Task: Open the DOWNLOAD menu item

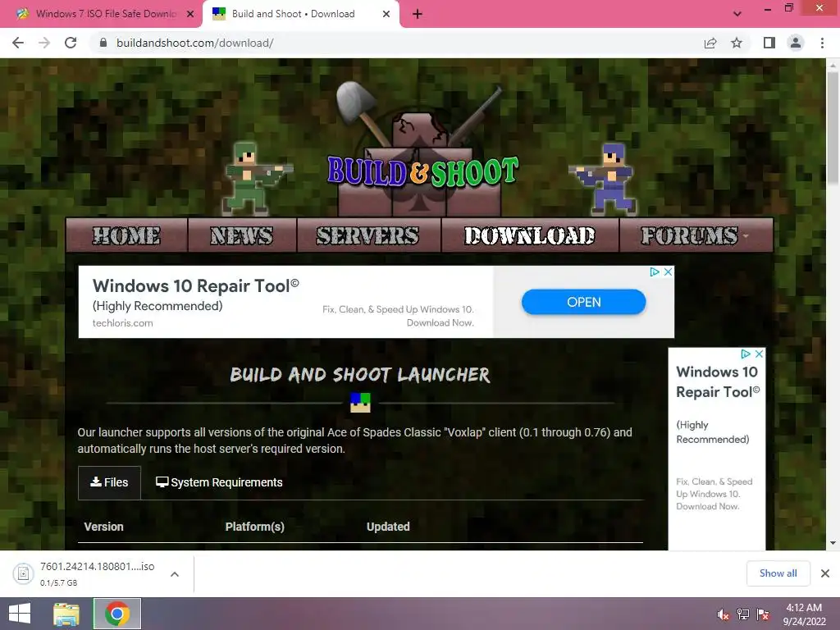Action: pos(529,235)
